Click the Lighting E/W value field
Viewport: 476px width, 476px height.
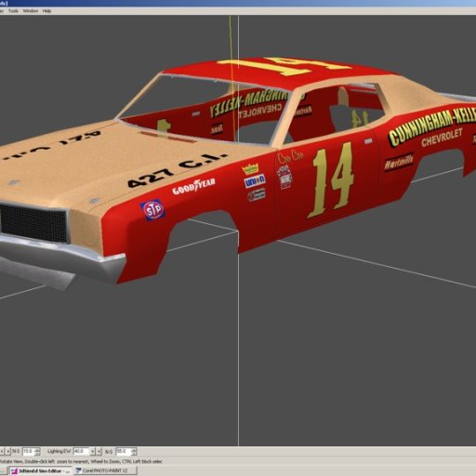point(82,451)
